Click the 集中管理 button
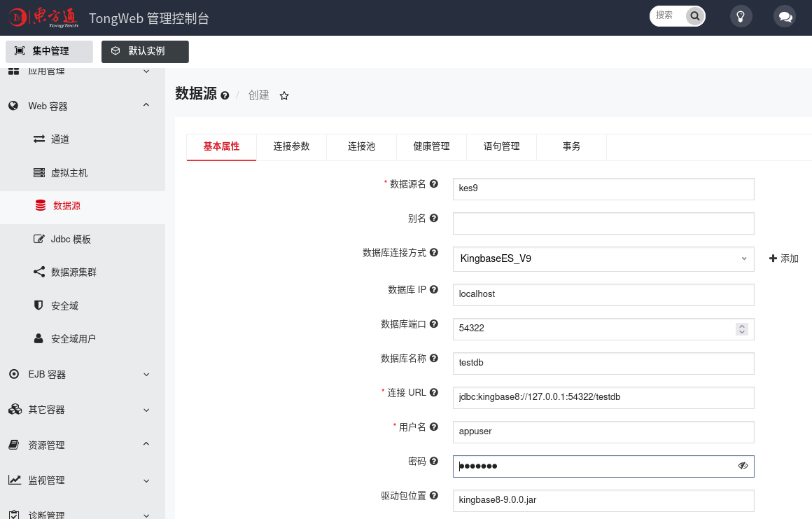Screen dimensions: 812x519 coord(49,51)
